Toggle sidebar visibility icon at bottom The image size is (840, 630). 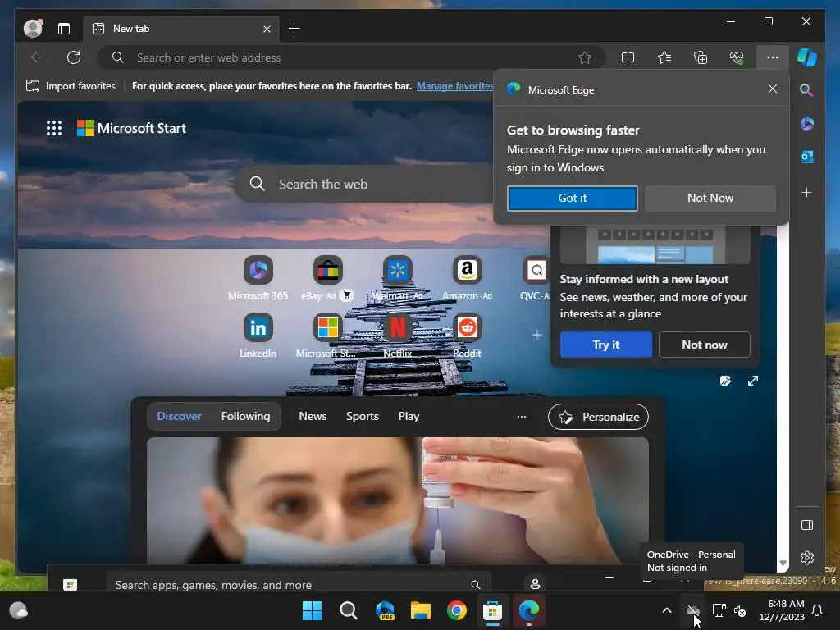point(807,525)
